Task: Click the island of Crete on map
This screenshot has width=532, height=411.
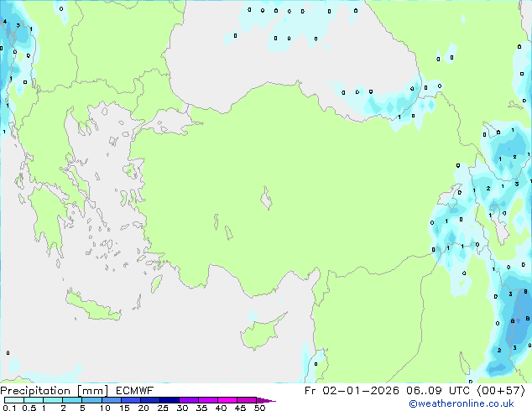Action: pyautogui.click(x=92, y=306)
